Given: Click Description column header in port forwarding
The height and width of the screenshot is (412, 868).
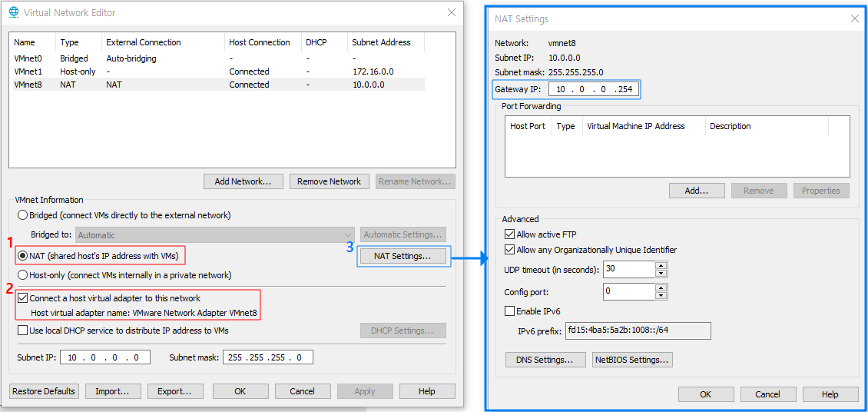Looking at the screenshot, I should click(x=767, y=126).
